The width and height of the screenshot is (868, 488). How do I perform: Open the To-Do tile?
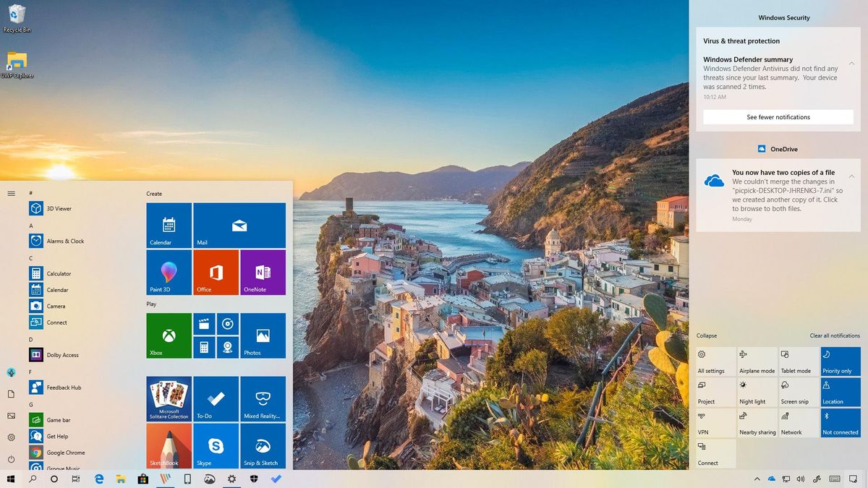point(216,399)
